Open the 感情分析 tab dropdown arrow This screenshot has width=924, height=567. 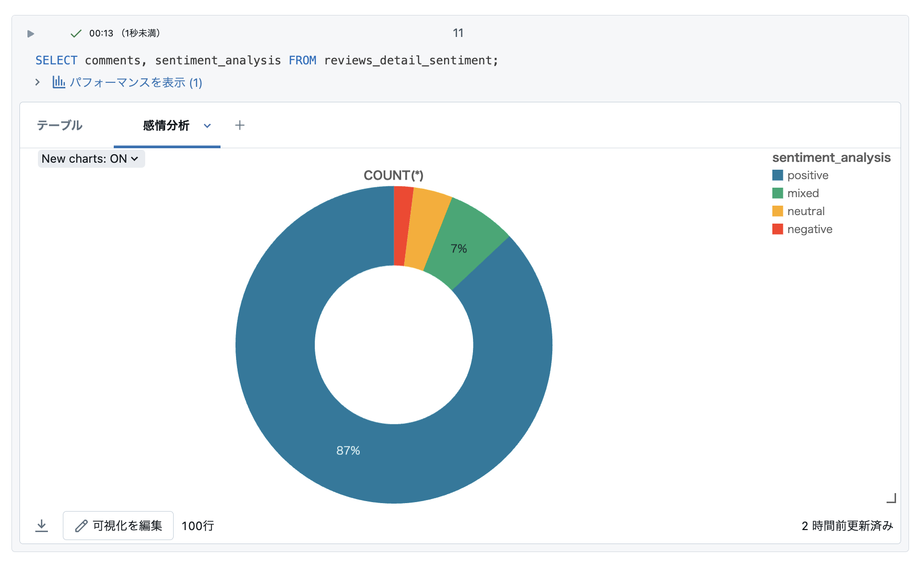pos(208,126)
